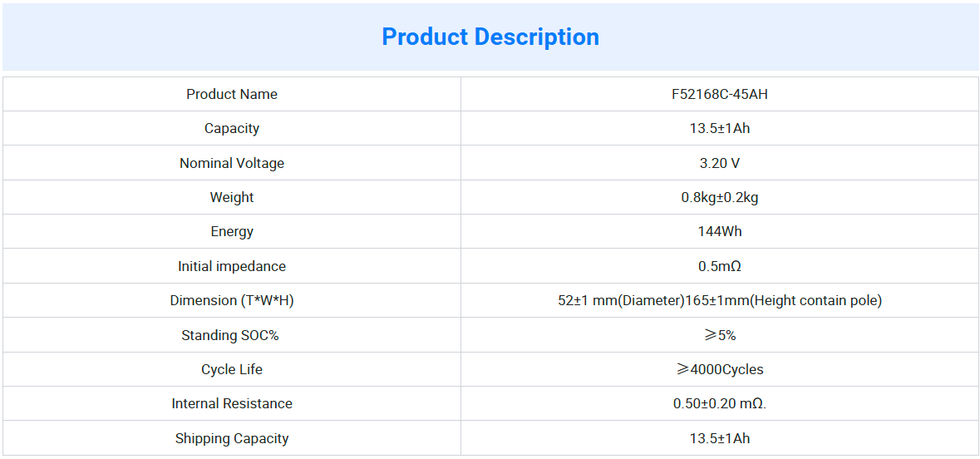Click the Cycle Life label
The width and height of the screenshot is (980, 459).
pos(232,369)
